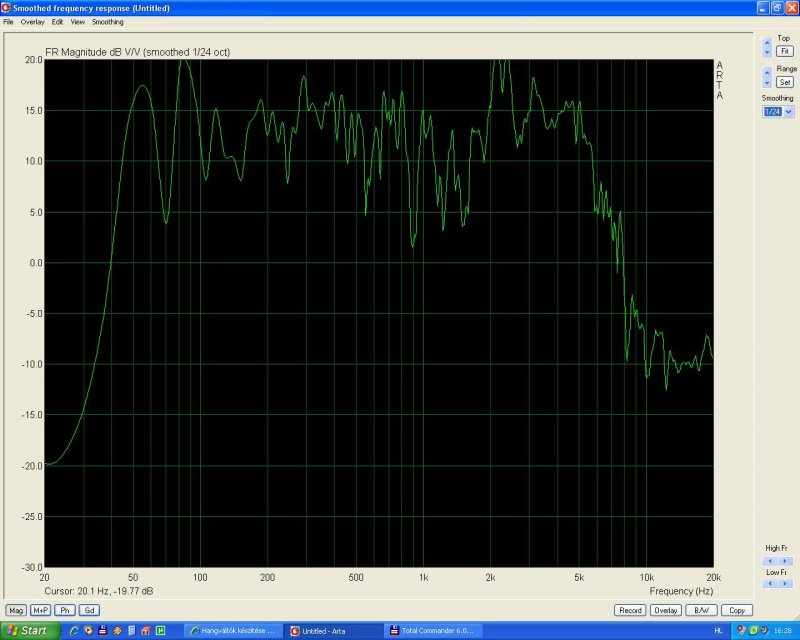Shift High Fr limit right
This screenshot has width=800, height=640.
point(785,561)
